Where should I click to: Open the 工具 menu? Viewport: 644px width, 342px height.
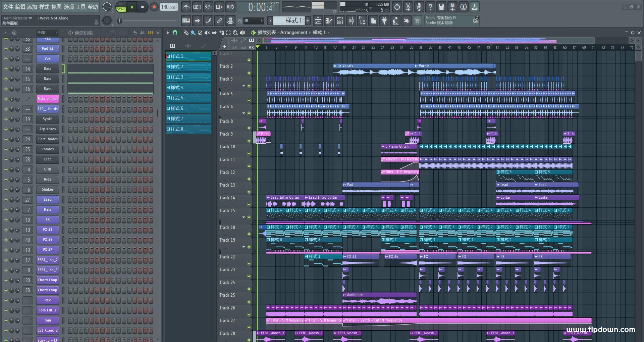coord(80,7)
